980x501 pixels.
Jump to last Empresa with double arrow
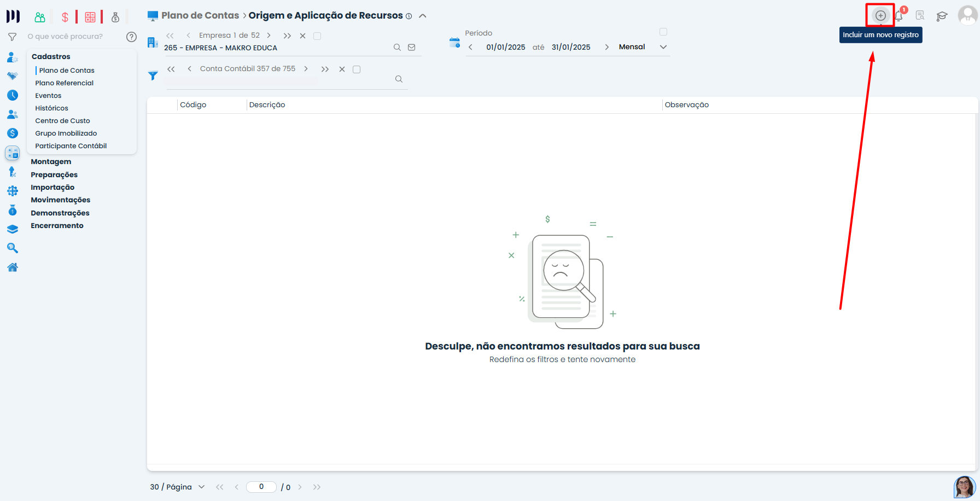pyautogui.click(x=287, y=36)
